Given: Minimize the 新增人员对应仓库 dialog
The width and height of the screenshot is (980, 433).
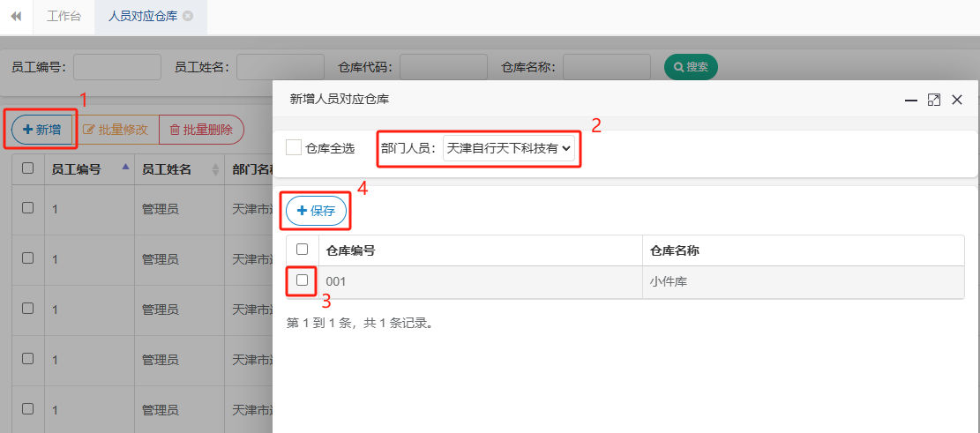Looking at the screenshot, I should (x=911, y=101).
